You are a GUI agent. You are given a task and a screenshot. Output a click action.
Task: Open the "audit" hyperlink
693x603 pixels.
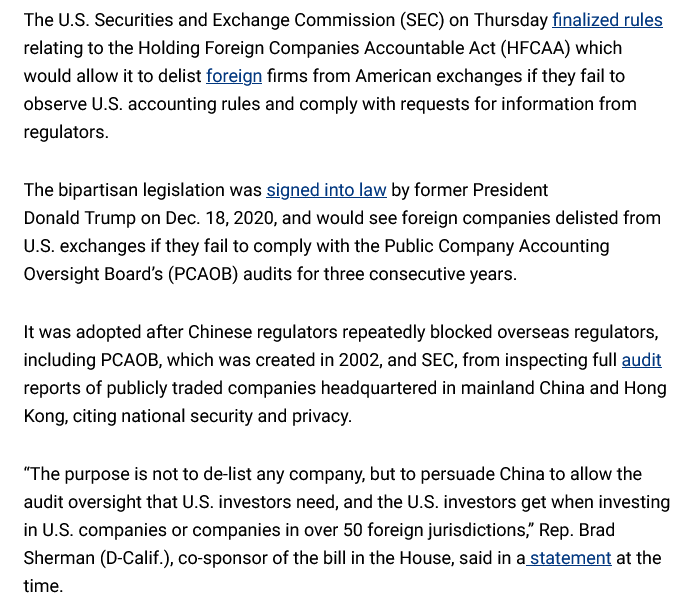click(x=641, y=360)
